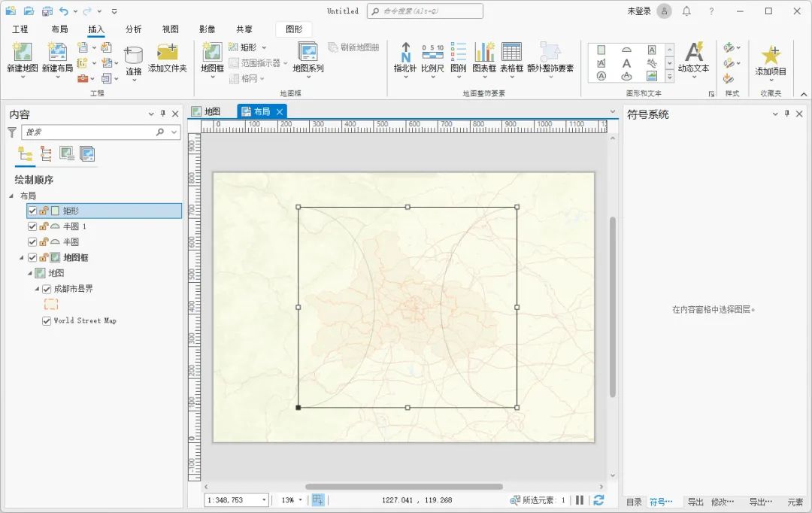Viewport: 812px width, 513px height.
Task: Uncheck visibility of the 矩形 element
Action: tap(32, 211)
